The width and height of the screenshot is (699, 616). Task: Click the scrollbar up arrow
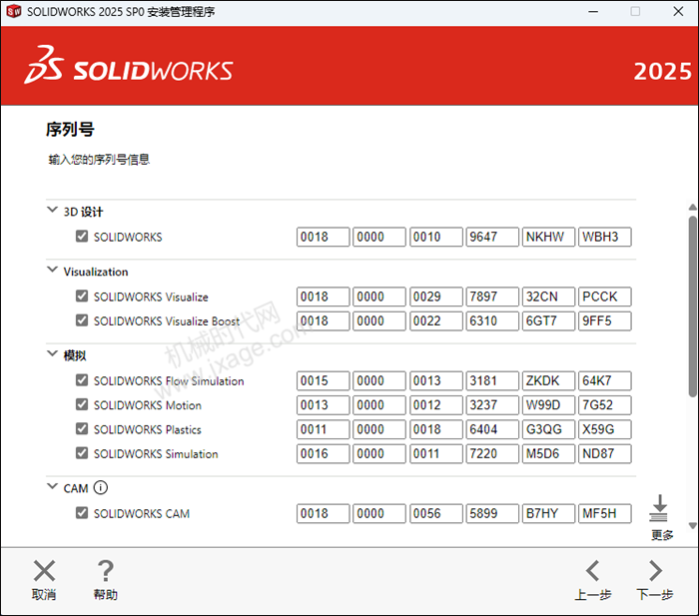click(692, 208)
